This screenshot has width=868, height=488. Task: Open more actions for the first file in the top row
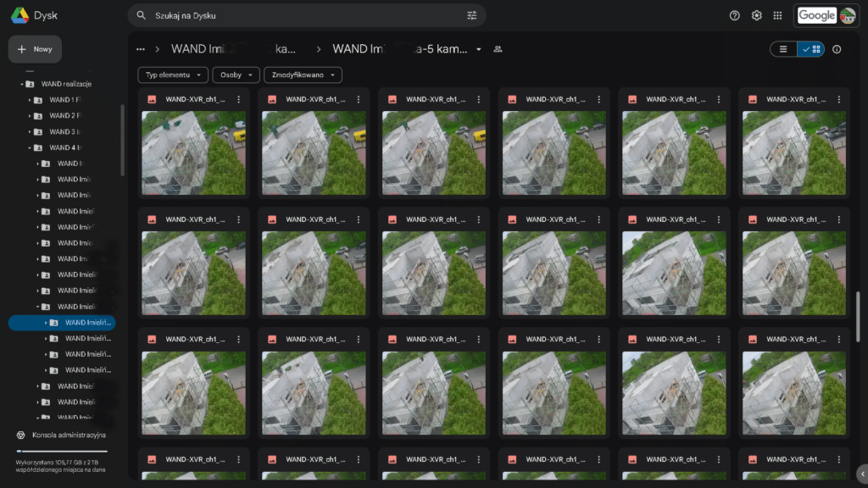(x=238, y=100)
